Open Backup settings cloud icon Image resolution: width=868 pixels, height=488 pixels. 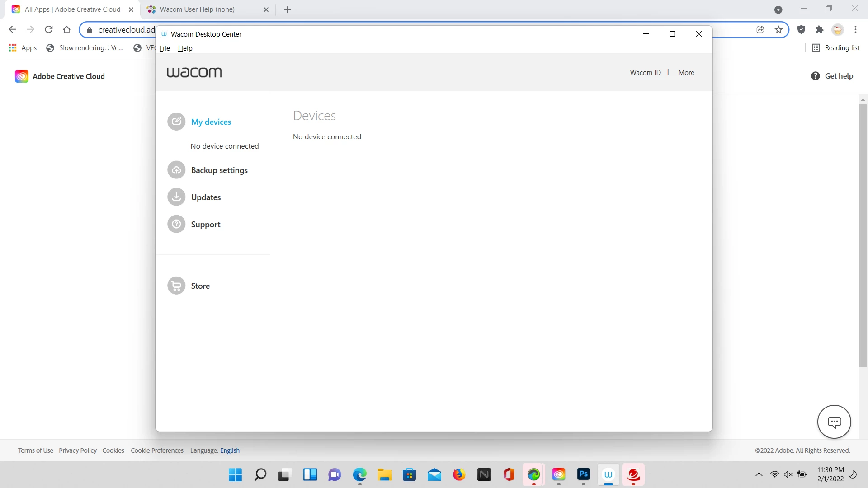pyautogui.click(x=176, y=170)
